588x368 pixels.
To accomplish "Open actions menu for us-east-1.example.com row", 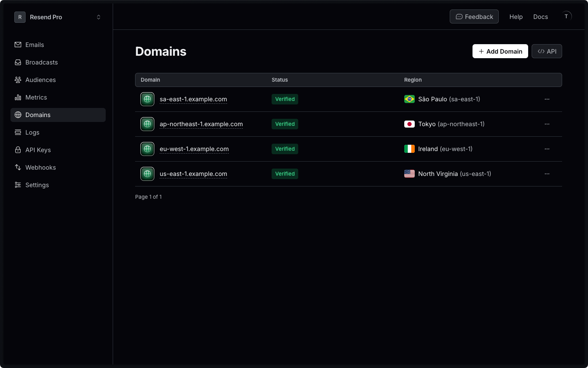I will pyautogui.click(x=547, y=174).
